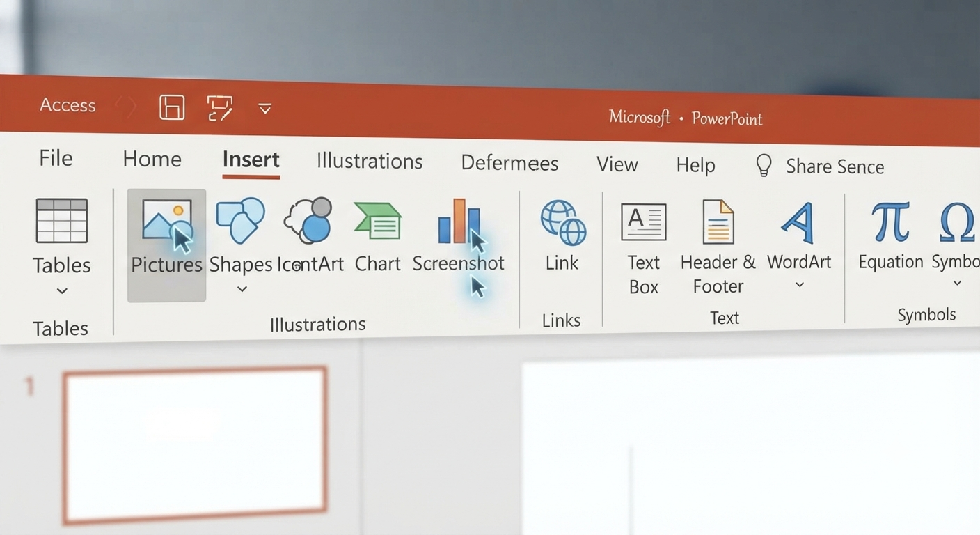Click the lightbulb Share Sence icon
This screenshot has width=980, height=535.
point(764,166)
